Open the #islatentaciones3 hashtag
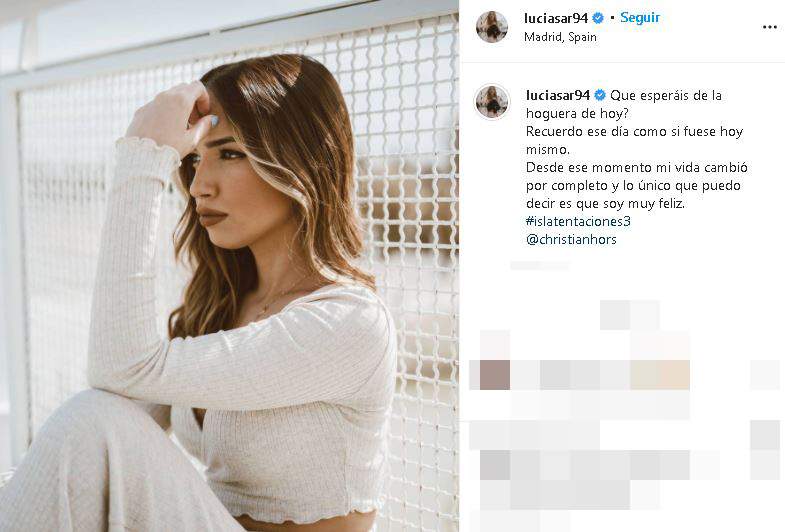The height and width of the screenshot is (532, 785). click(x=578, y=221)
